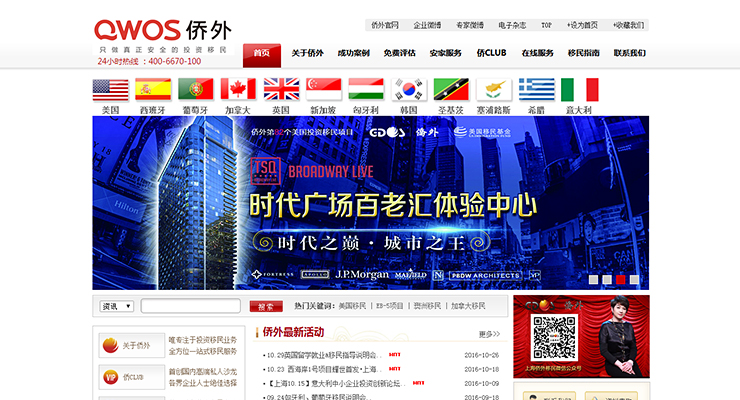The width and height of the screenshot is (740, 400).
Task: Click the +设为首页 link
Action: 582,25
